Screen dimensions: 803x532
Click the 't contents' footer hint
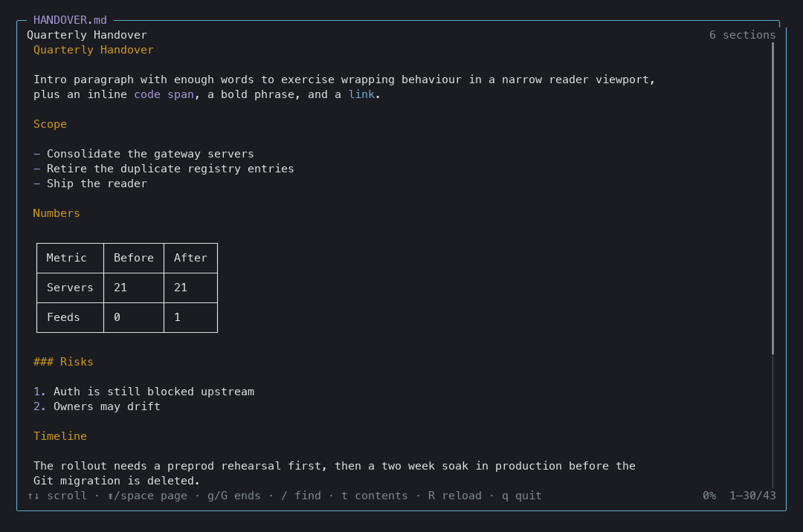pyautogui.click(x=374, y=495)
